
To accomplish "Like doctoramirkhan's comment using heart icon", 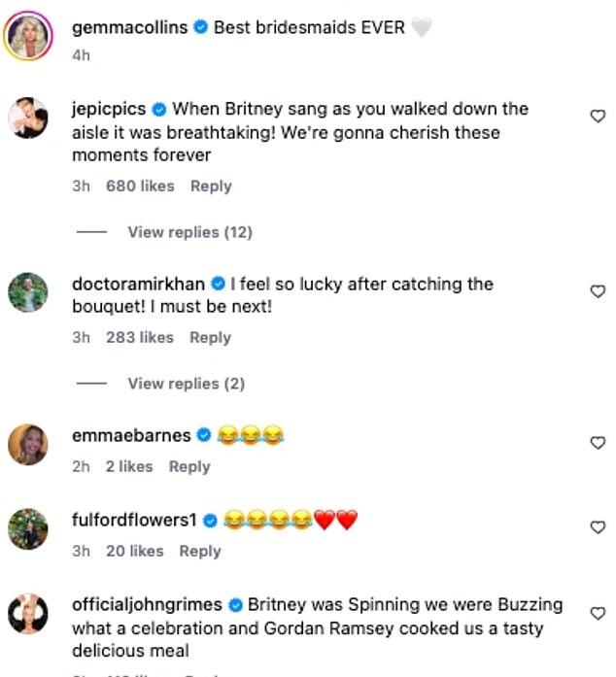I will coord(599,291).
